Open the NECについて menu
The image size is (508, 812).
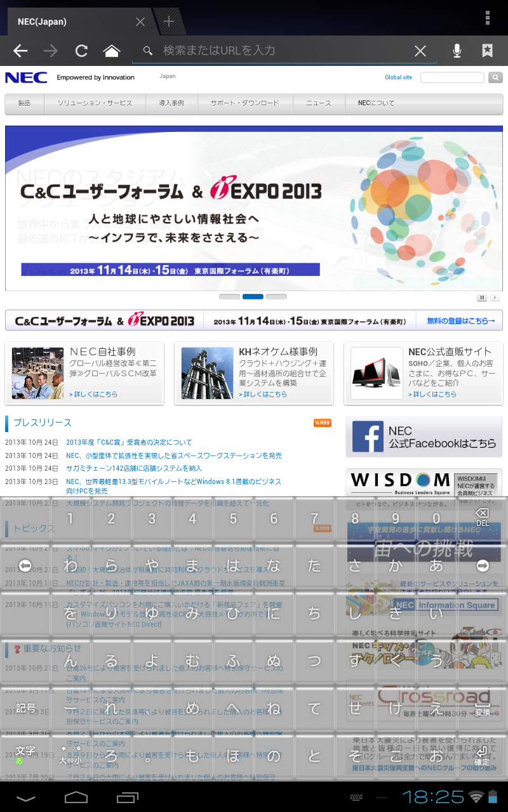point(376,103)
